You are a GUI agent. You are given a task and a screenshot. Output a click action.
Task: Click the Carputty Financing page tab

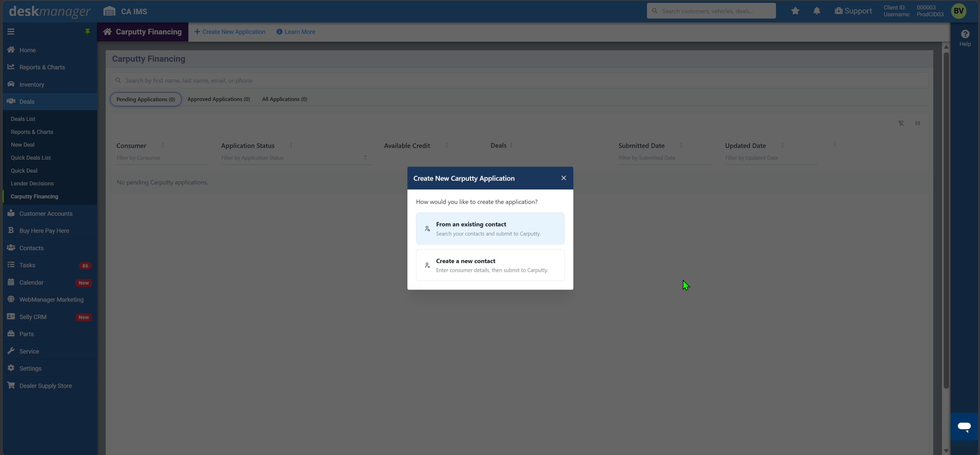pos(143,32)
